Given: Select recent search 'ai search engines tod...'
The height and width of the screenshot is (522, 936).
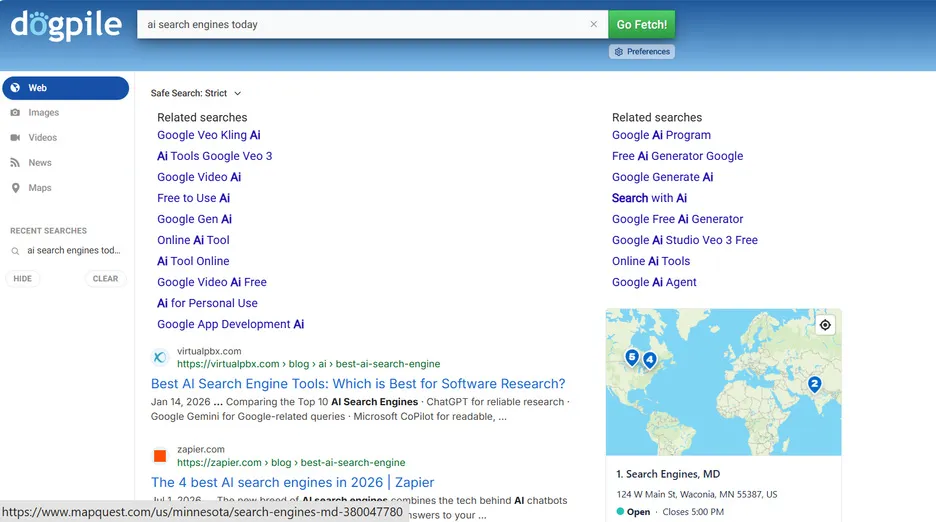Looking at the screenshot, I should (x=73, y=250).
